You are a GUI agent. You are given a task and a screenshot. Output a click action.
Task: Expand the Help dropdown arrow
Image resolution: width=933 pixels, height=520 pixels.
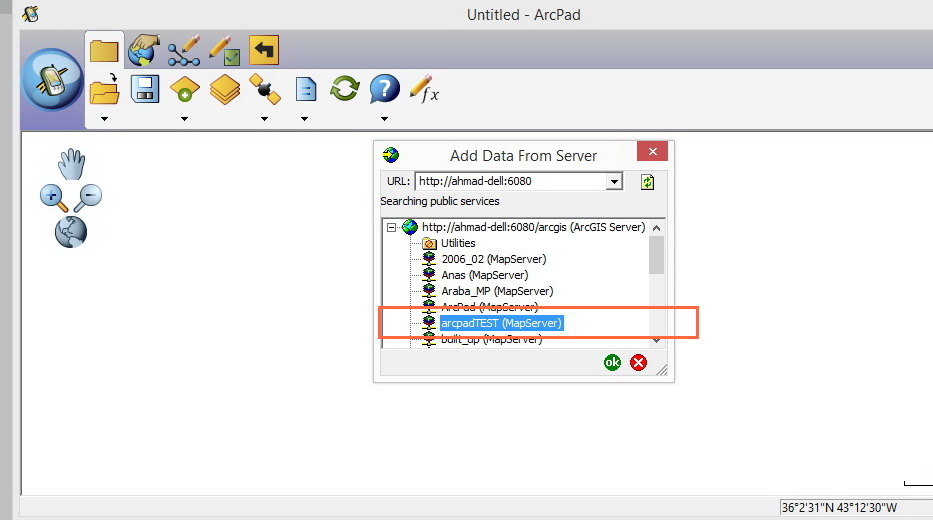coord(384,119)
